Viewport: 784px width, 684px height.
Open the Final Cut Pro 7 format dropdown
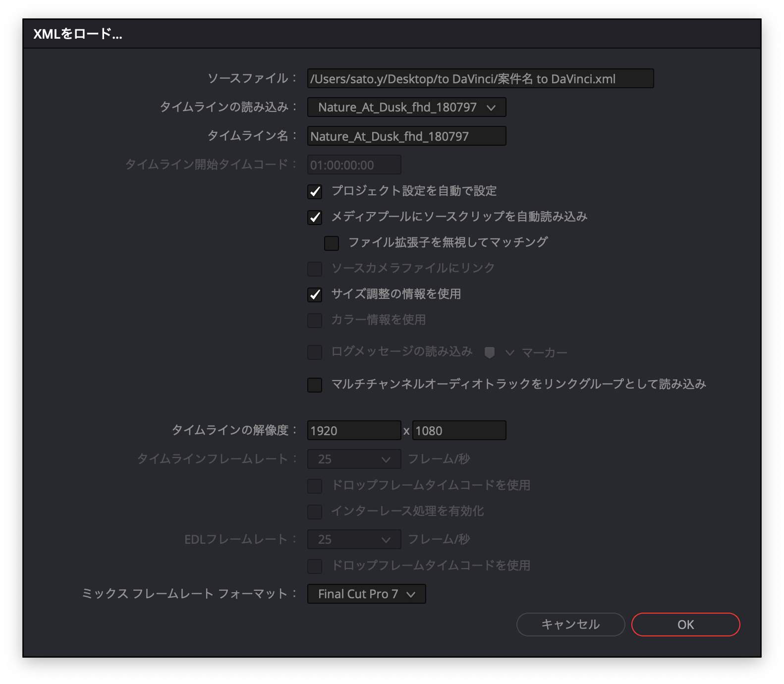366,594
